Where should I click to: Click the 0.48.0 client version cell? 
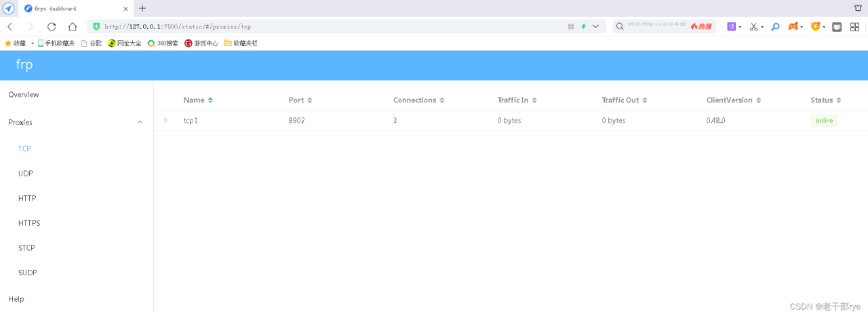[715, 120]
